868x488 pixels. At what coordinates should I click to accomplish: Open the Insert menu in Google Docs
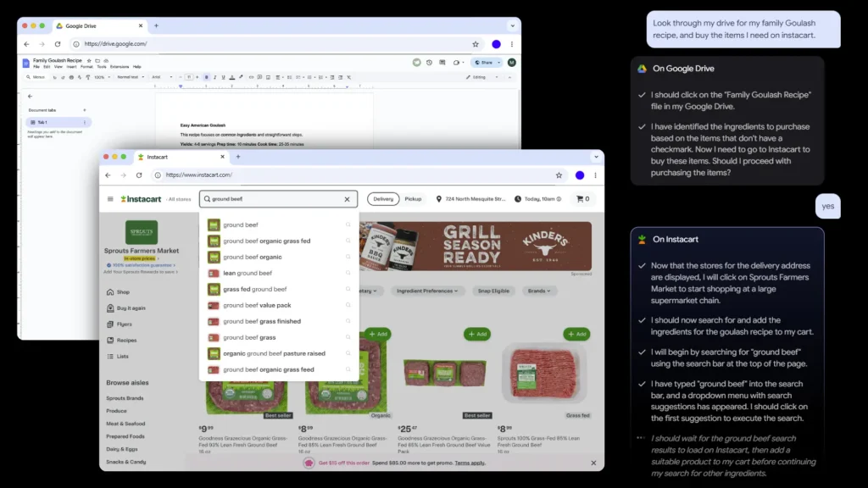pyautogui.click(x=71, y=67)
